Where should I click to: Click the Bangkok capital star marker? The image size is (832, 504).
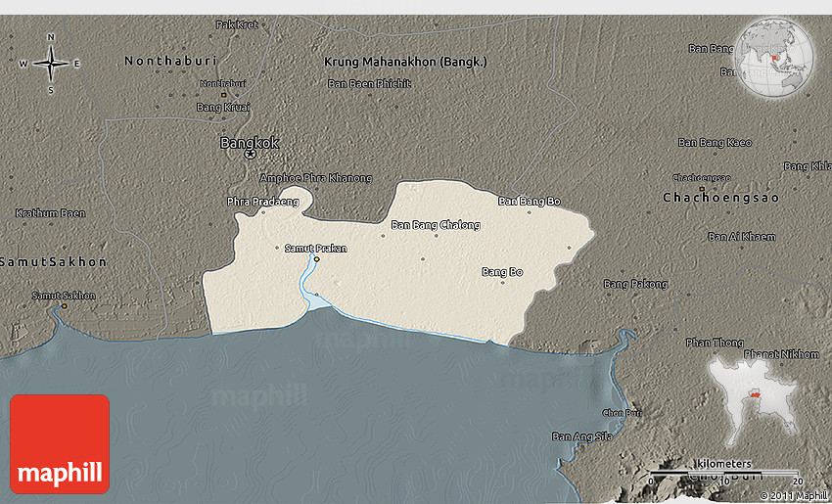point(250,155)
